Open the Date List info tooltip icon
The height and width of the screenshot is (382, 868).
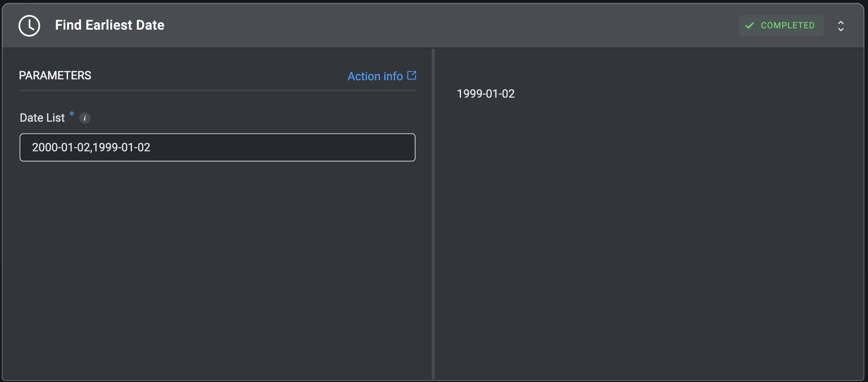pyautogui.click(x=85, y=118)
